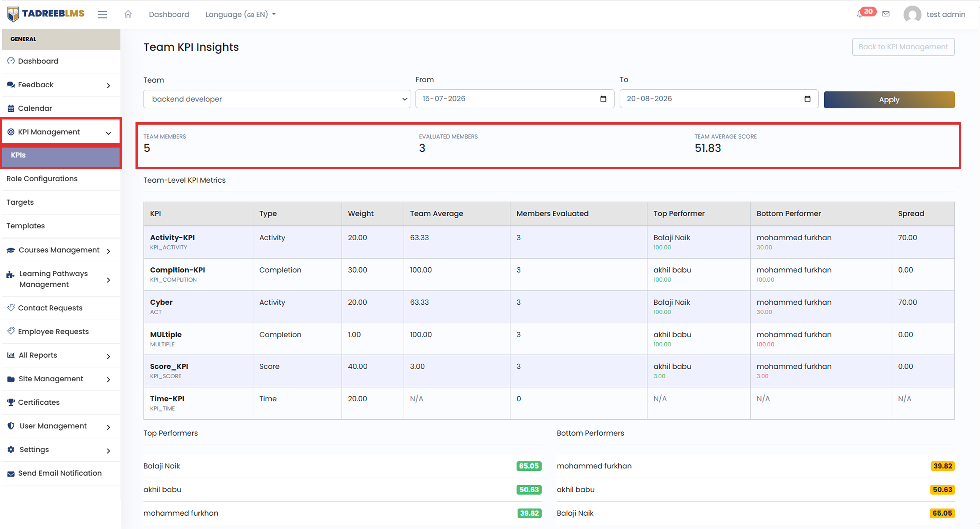Click the To date field 20-08-2026
980x529 pixels.
(719, 99)
